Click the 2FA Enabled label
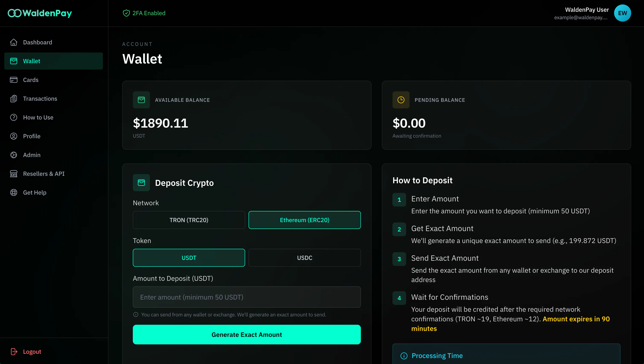This screenshot has width=644, height=364. point(149,13)
